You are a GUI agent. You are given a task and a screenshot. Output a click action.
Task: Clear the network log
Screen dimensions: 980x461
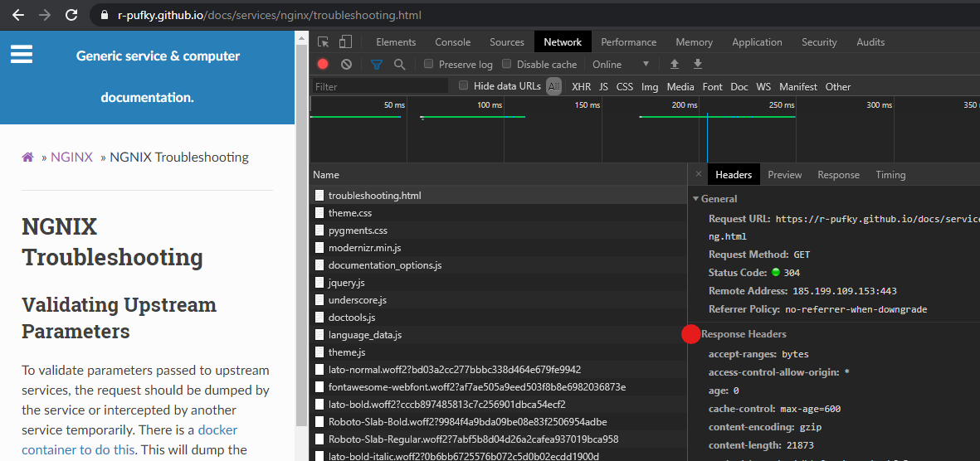pos(346,65)
